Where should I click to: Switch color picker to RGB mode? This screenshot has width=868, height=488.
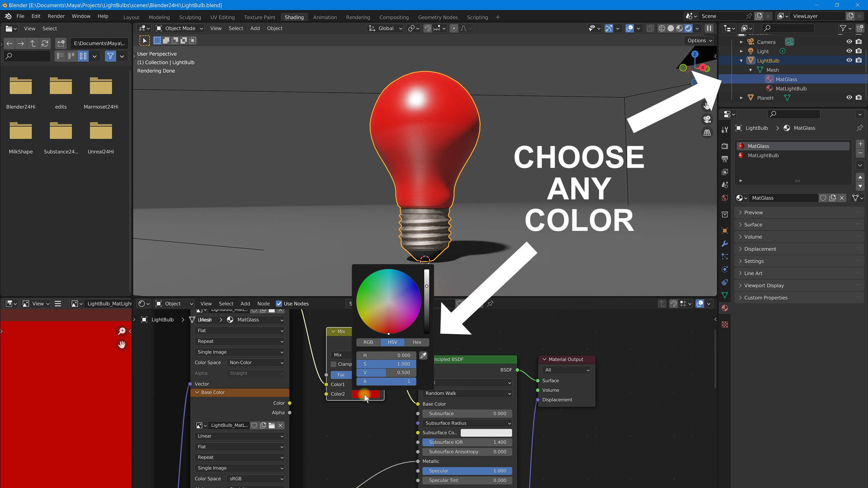368,342
